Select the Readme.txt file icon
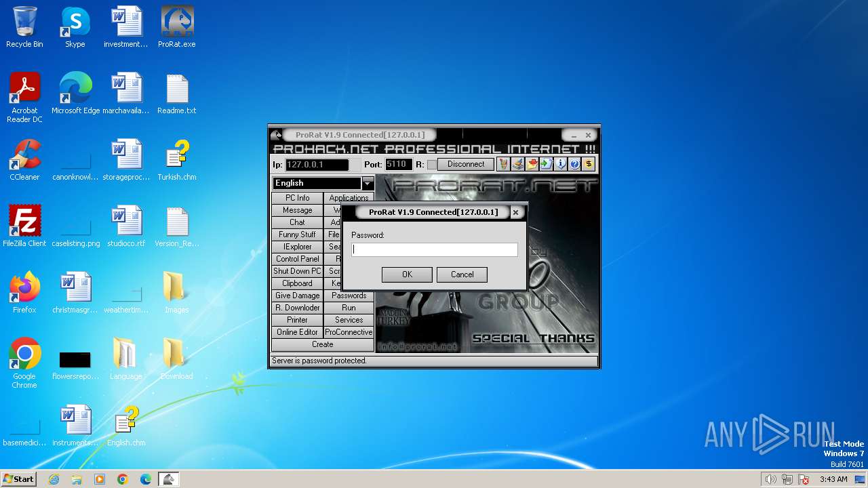Screen dimensions: 868x488 pyautogui.click(x=177, y=94)
